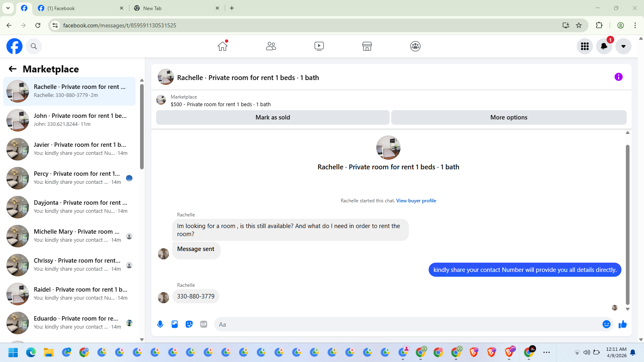Click the address bar URL
This screenshot has width=644, height=362.
click(x=120, y=25)
